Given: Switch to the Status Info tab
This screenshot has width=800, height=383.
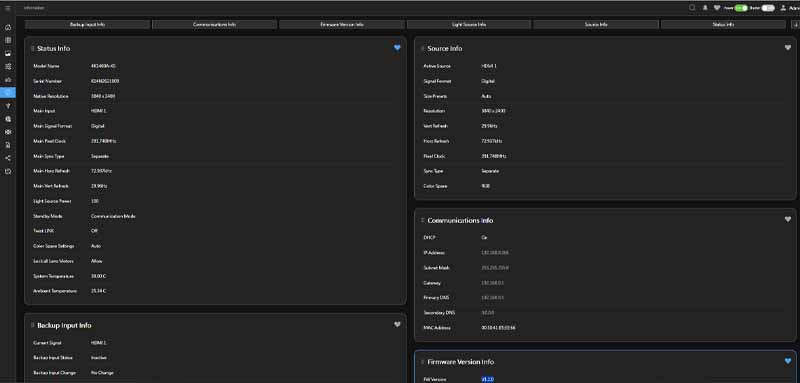Looking at the screenshot, I should tap(723, 24).
